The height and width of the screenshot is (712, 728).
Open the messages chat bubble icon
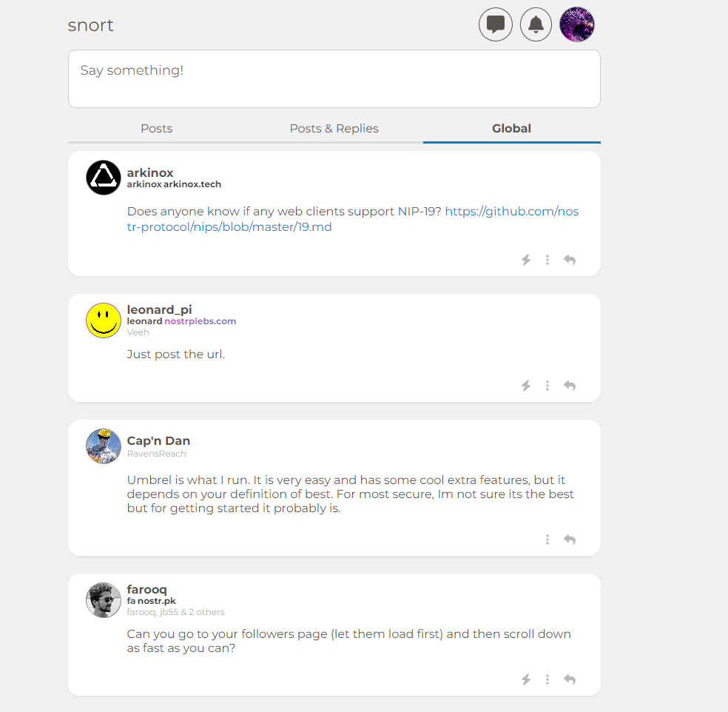point(496,24)
